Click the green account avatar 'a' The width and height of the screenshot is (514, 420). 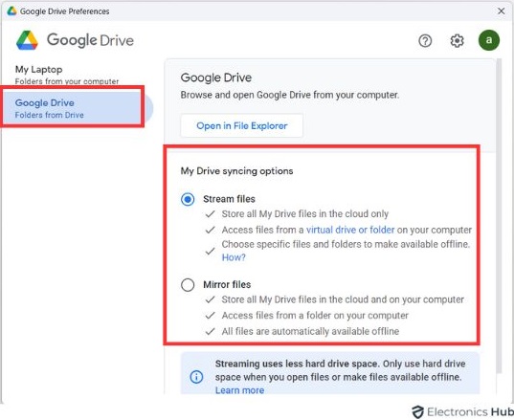[489, 40]
